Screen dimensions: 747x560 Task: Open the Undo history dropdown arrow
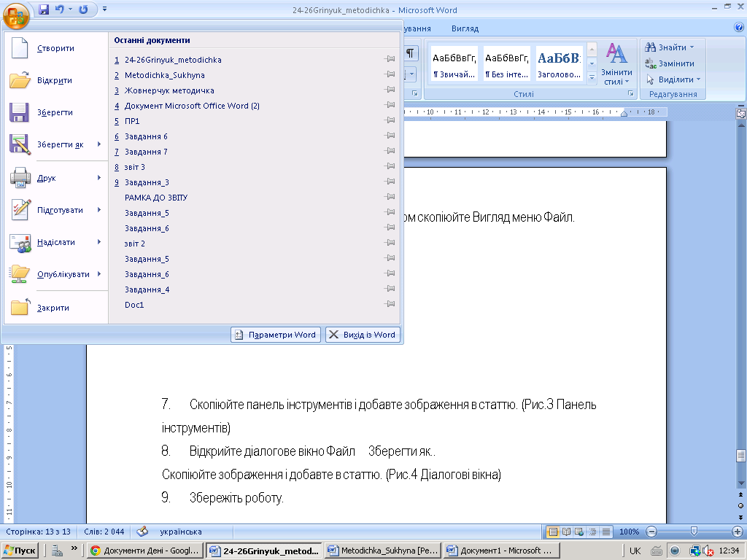[70, 9]
